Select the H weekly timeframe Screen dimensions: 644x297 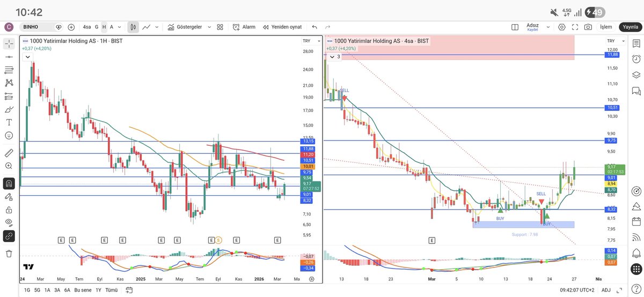(104, 27)
